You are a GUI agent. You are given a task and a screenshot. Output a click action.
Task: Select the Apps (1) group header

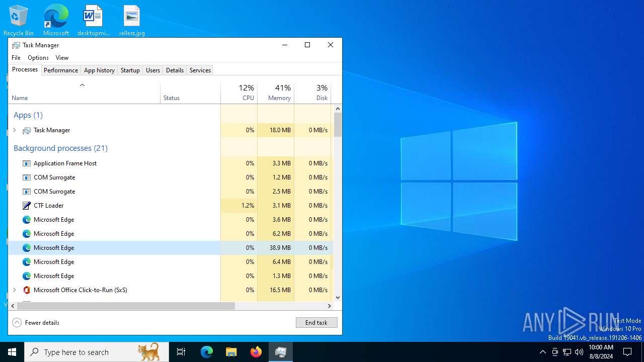28,115
